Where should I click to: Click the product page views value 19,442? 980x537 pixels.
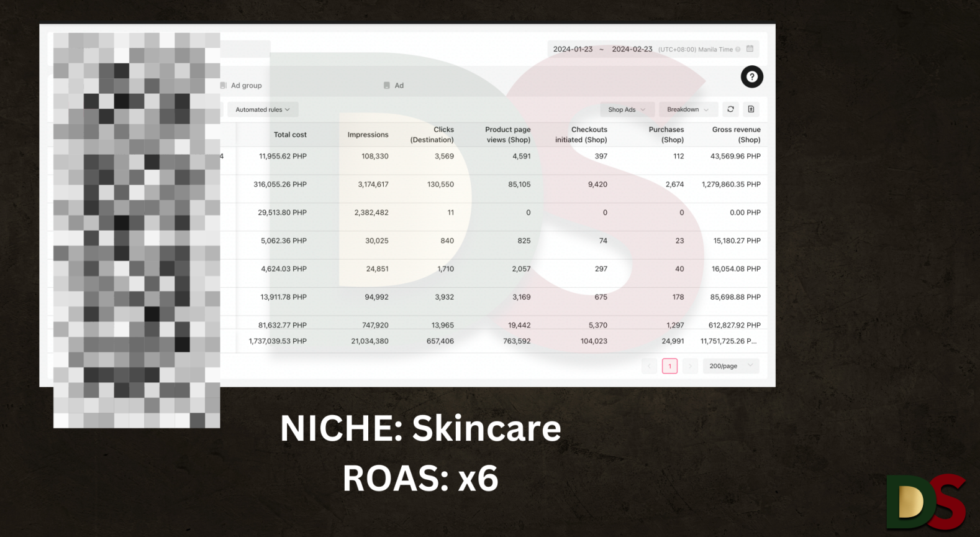(519, 324)
